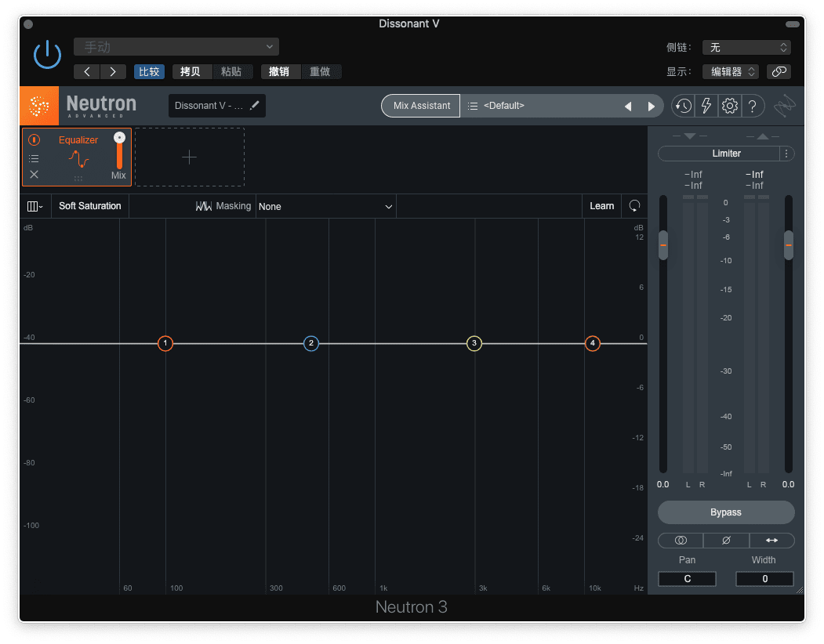
Task: Select next preset with right triangle
Action: click(651, 106)
